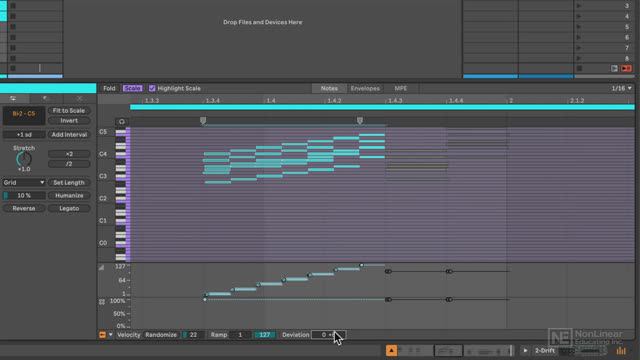Click the Randomize velocity button
The height and width of the screenshot is (360, 640).
click(161, 335)
